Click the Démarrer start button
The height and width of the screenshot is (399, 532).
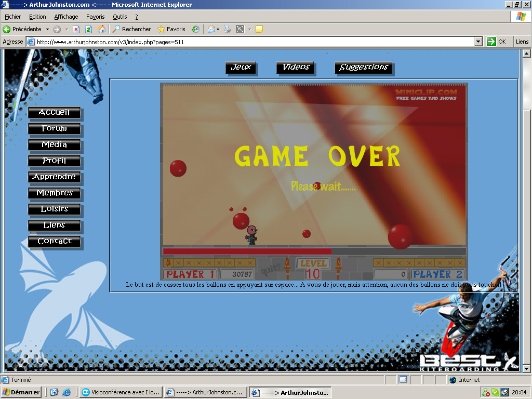click(x=21, y=392)
